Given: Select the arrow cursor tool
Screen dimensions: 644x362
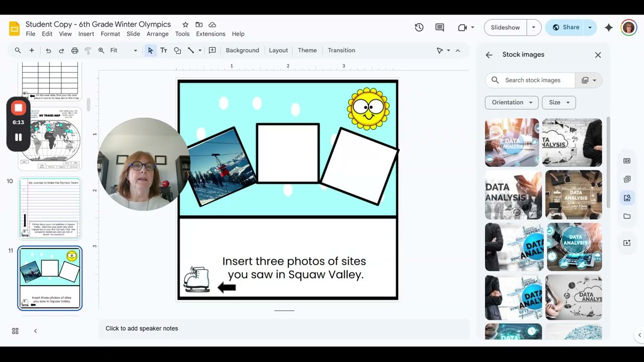Looking at the screenshot, I should [x=150, y=50].
